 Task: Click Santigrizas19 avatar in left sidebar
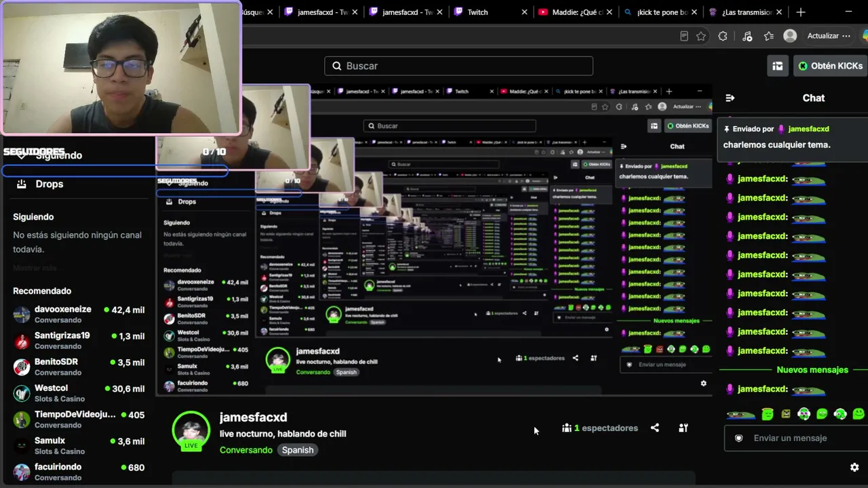pyautogui.click(x=22, y=341)
